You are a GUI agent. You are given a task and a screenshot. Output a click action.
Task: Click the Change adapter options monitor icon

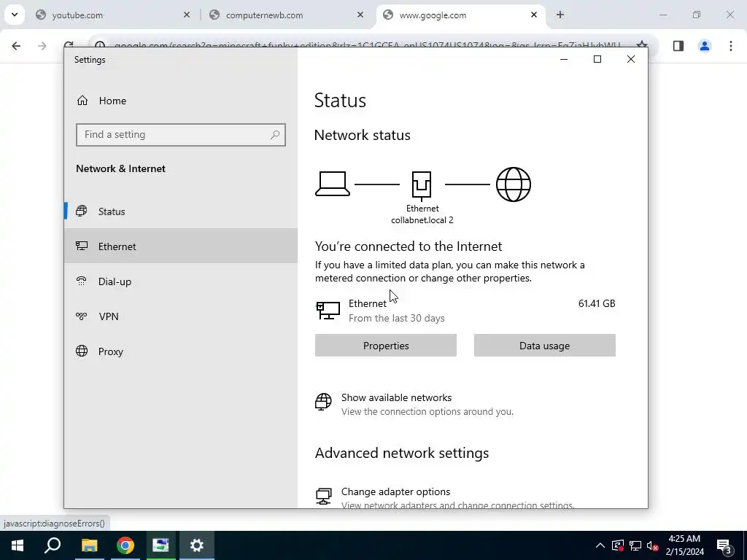pyautogui.click(x=323, y=496)
